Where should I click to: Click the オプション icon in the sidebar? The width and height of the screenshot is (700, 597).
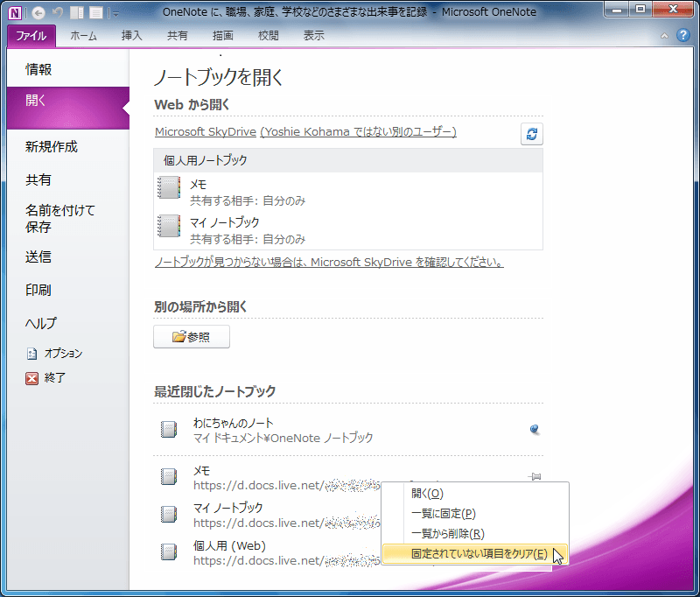tap(31, 354)
